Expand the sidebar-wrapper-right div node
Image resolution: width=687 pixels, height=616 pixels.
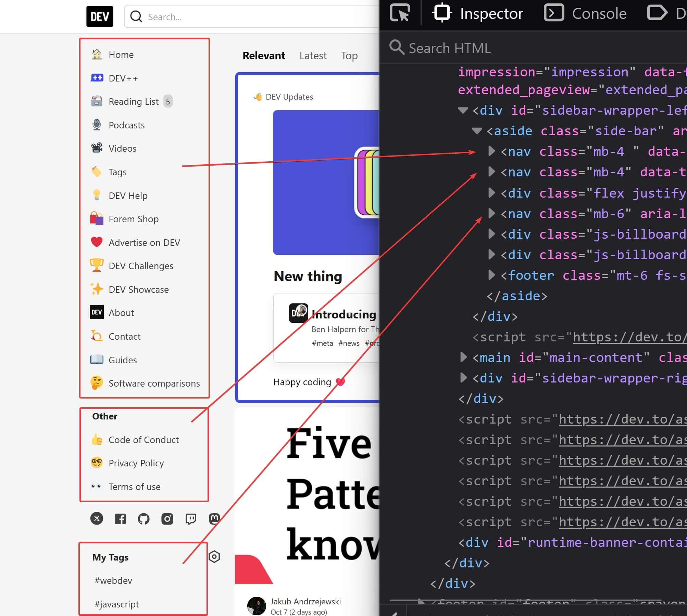coord(463,378)
